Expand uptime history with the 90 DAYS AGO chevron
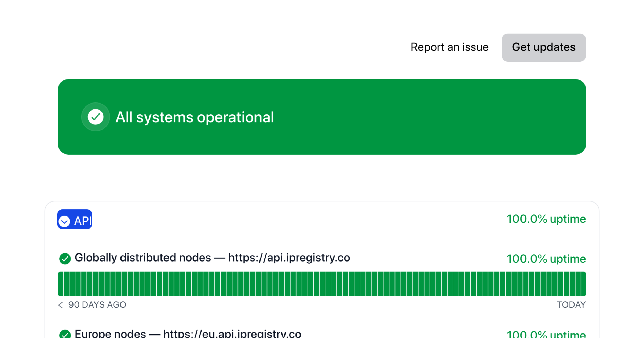 click(x=60, y=305)
